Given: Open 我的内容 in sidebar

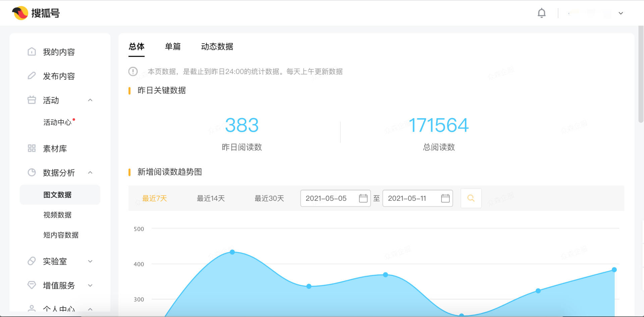Looking at the screenshot, I should (59, 52).
